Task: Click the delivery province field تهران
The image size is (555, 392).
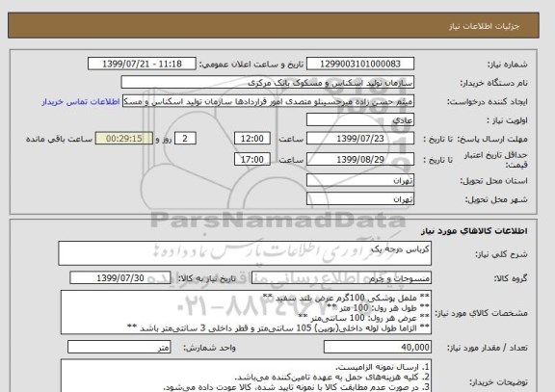Action: click(360, 180)
